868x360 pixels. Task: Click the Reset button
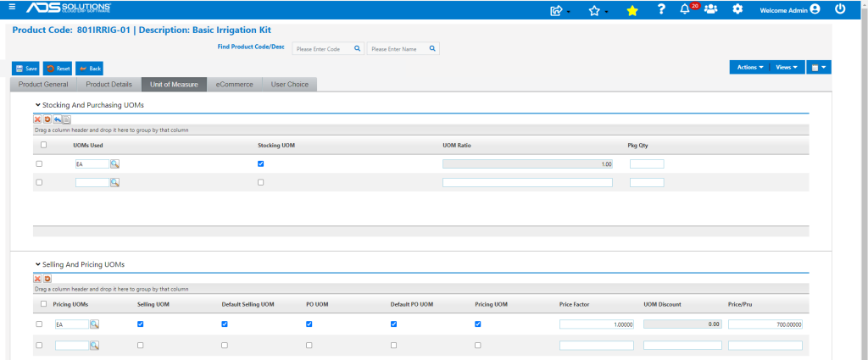(58, 69)
